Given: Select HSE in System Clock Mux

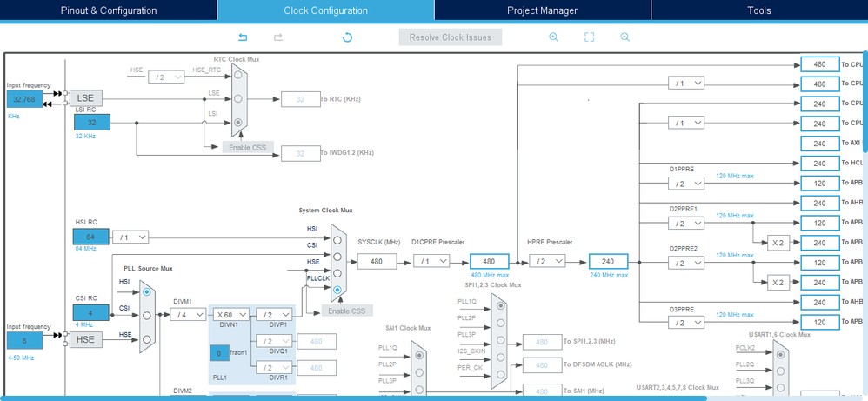Looking at the screenshot, I should coord(337,272).
